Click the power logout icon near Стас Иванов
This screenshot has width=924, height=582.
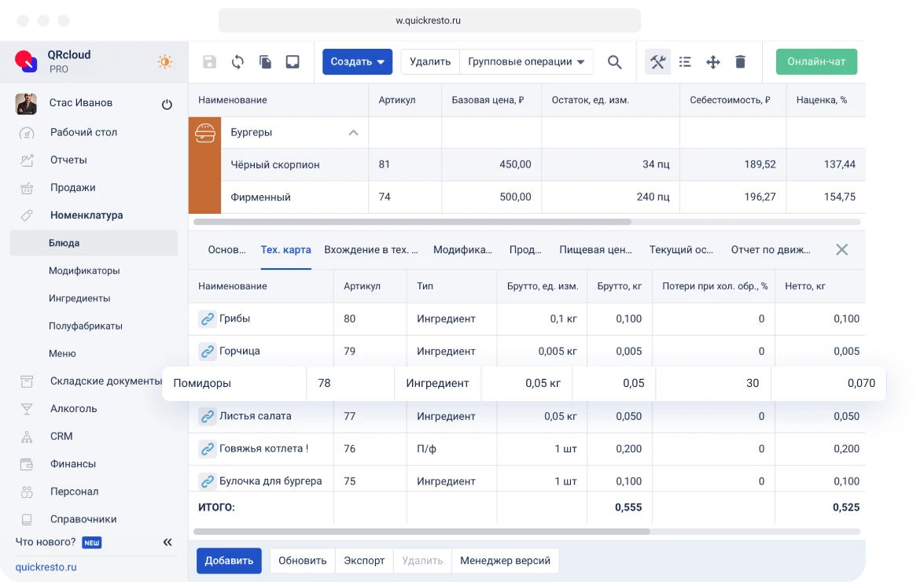point(167,104)
